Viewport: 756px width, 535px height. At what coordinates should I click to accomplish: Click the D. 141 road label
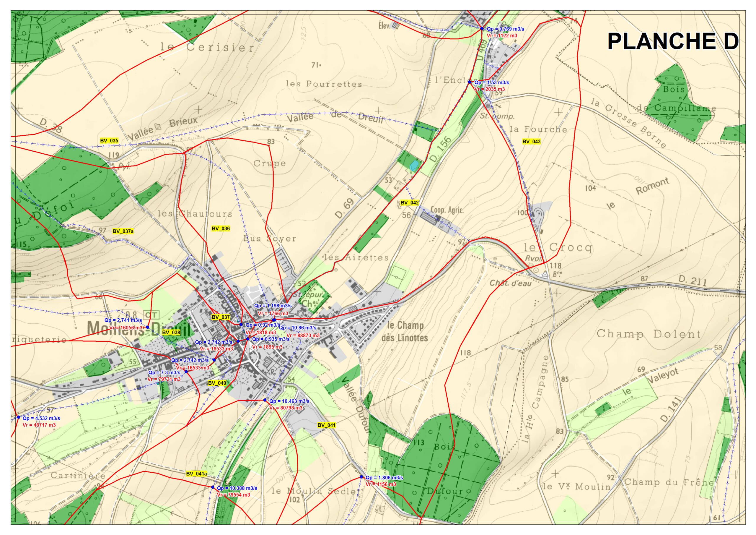pyautogui.click(x=670, y=410)
